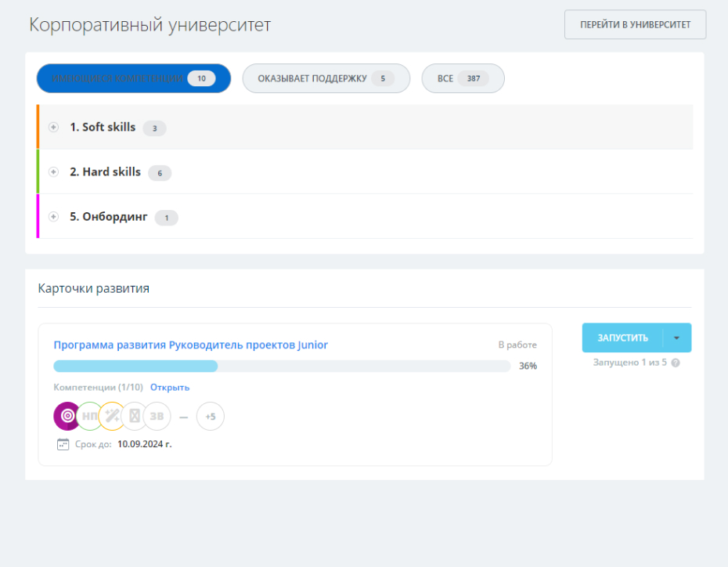Viewport: 728px width, 567px height.
Task: Click the 36% progress value
Action: point(528,366)
